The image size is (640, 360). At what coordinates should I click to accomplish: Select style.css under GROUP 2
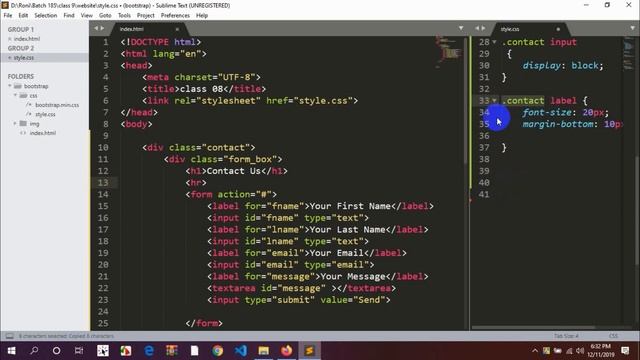(24, 58)
